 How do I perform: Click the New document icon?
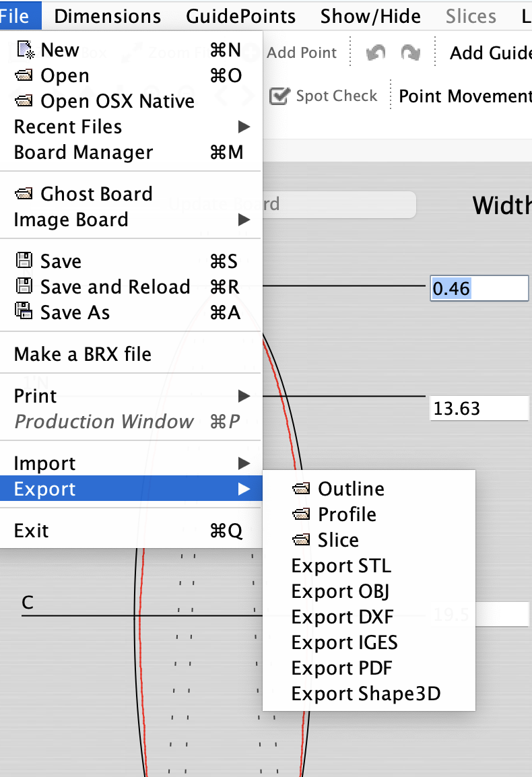click(x=24, y=50)
